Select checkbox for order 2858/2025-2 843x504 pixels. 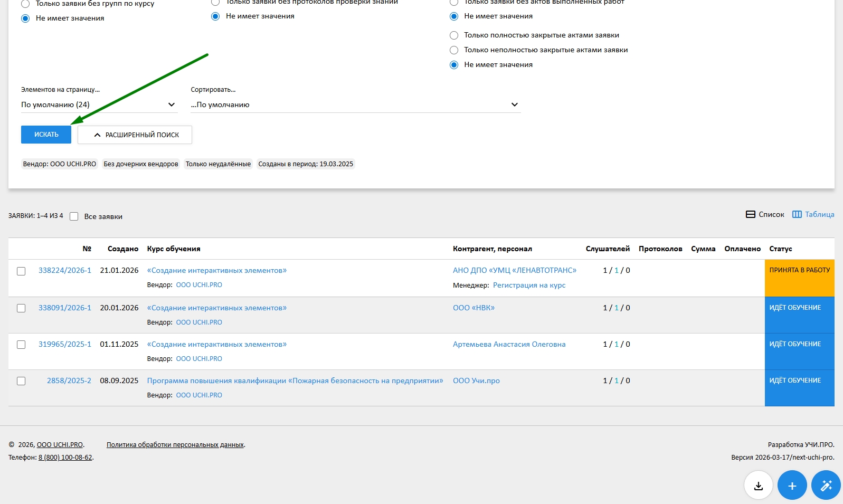tap(21, 381)
